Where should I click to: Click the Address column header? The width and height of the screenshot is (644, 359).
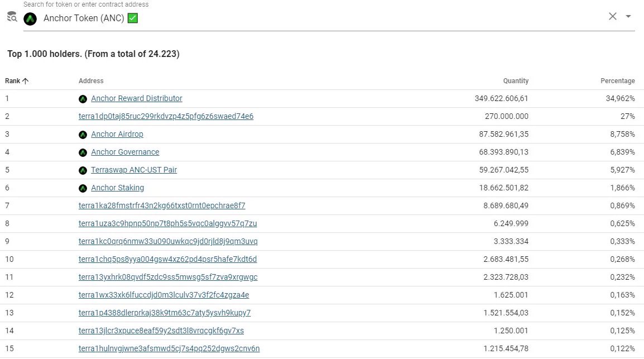point(91,81)
